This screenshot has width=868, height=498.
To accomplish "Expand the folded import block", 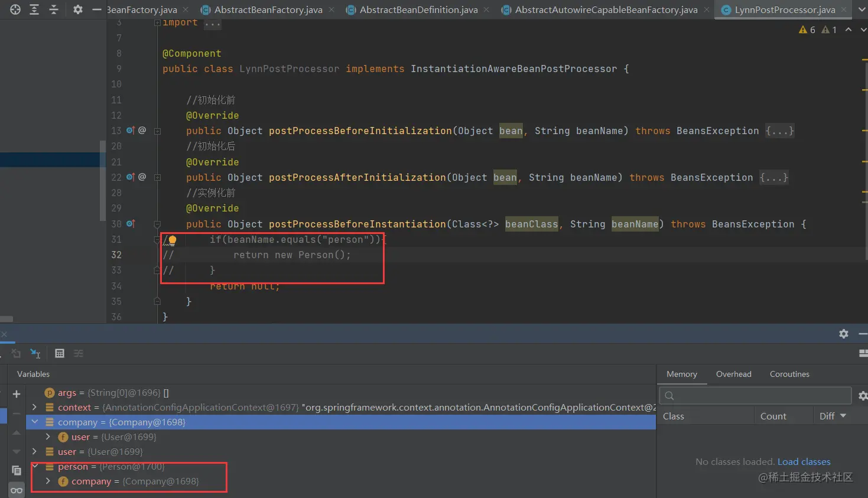I will pos(157,22).
